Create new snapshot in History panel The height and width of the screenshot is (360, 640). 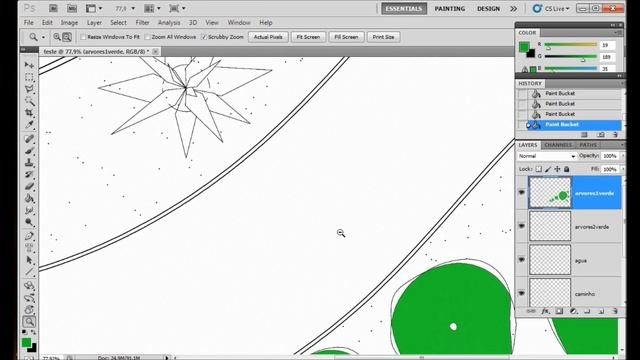pos(600,135)
